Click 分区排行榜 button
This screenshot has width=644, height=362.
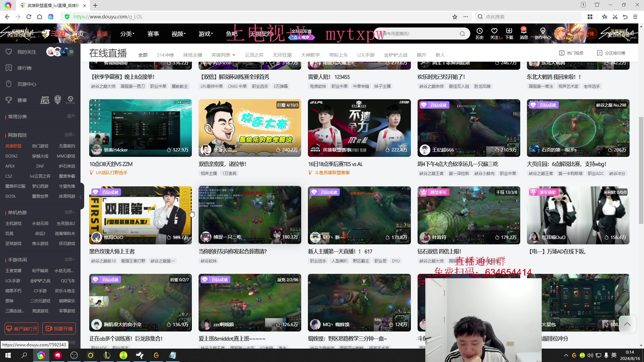[x=611, y=53]
